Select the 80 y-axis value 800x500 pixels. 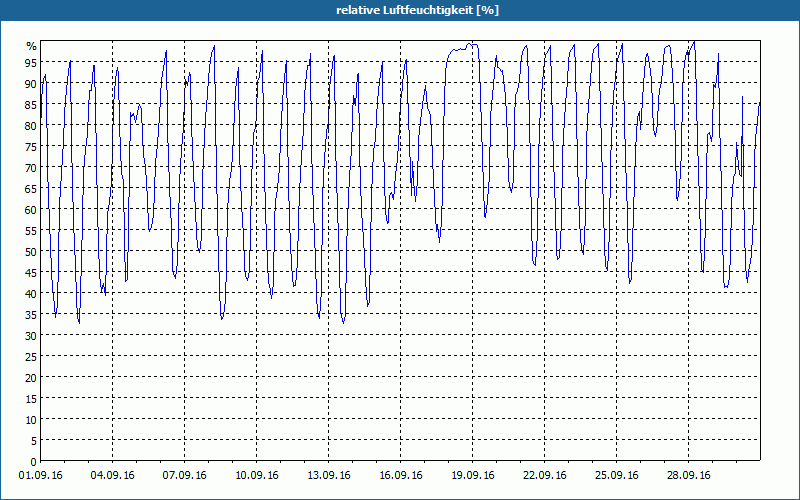(31, 126)
